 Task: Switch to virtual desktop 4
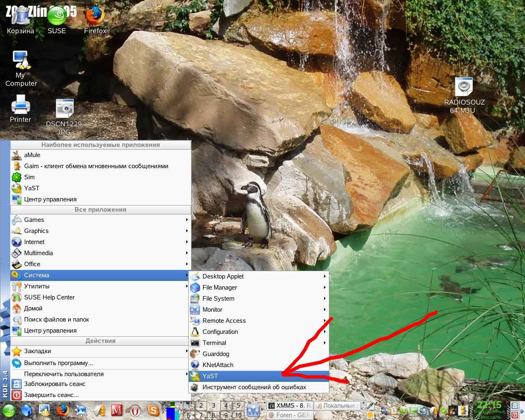226,406
